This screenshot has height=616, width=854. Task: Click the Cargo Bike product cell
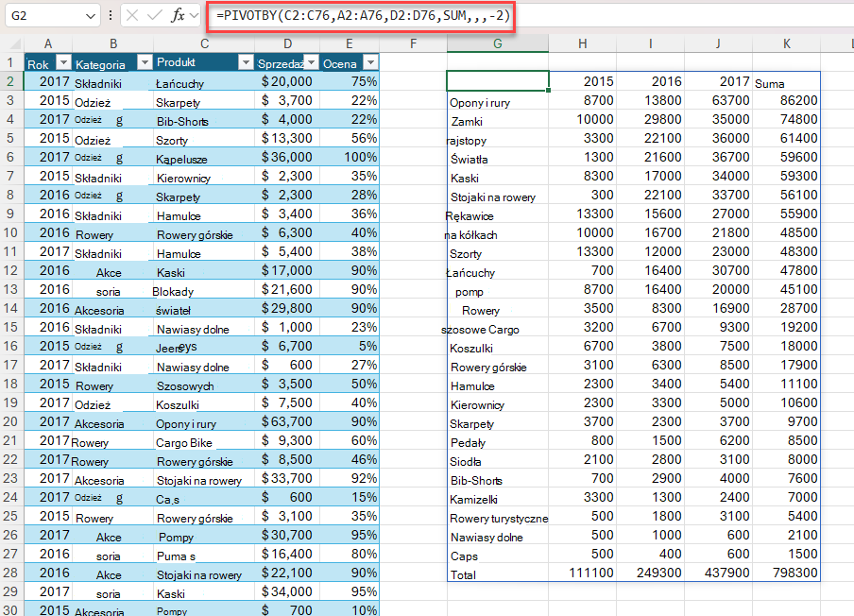tap(184, 443)
